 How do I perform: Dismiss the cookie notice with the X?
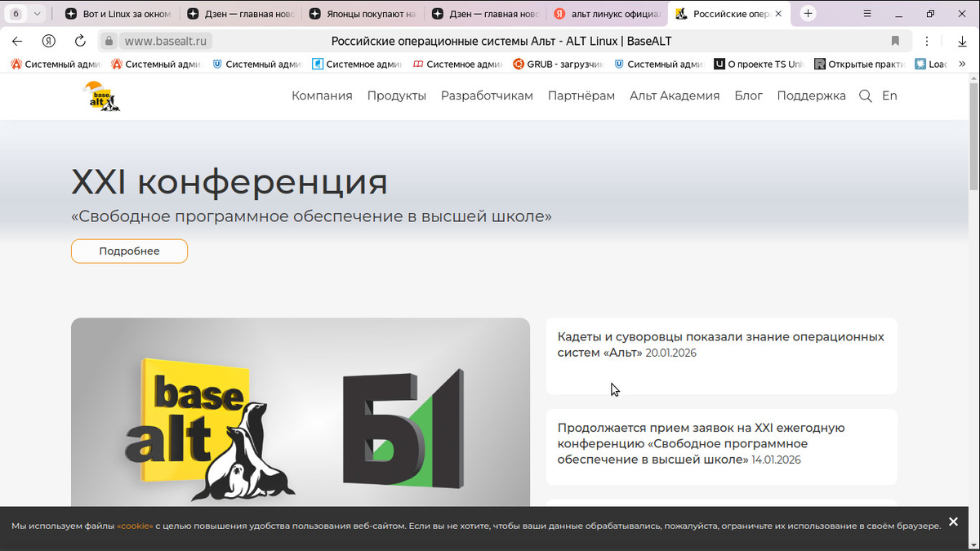(953, 522)
